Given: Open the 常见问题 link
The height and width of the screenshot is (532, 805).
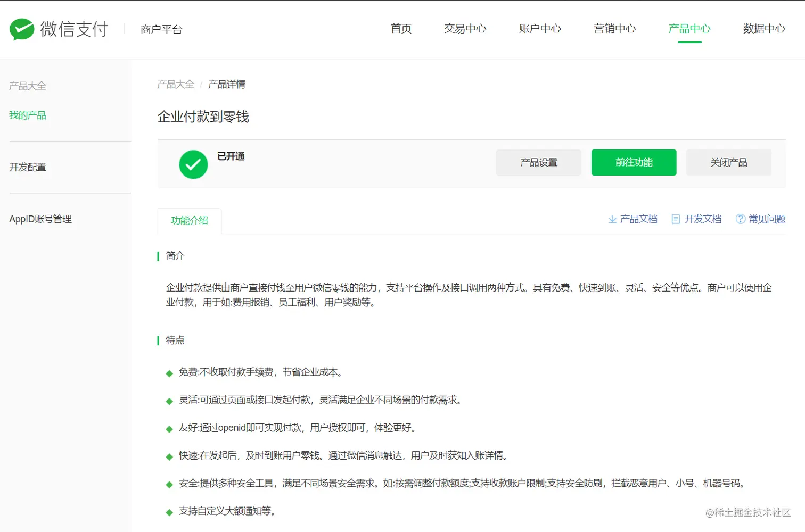Looking at the screenshot, I should coord(767,219).
